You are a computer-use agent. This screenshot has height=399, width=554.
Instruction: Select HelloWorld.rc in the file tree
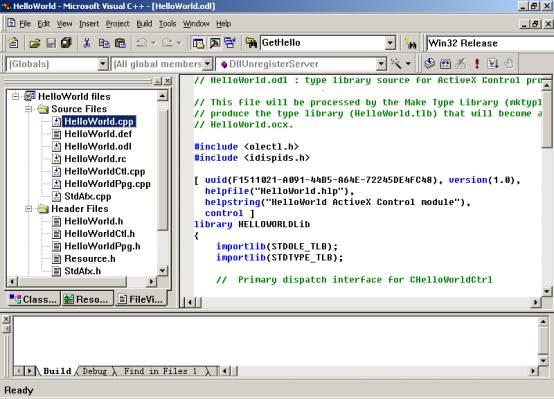pos(95,159)
